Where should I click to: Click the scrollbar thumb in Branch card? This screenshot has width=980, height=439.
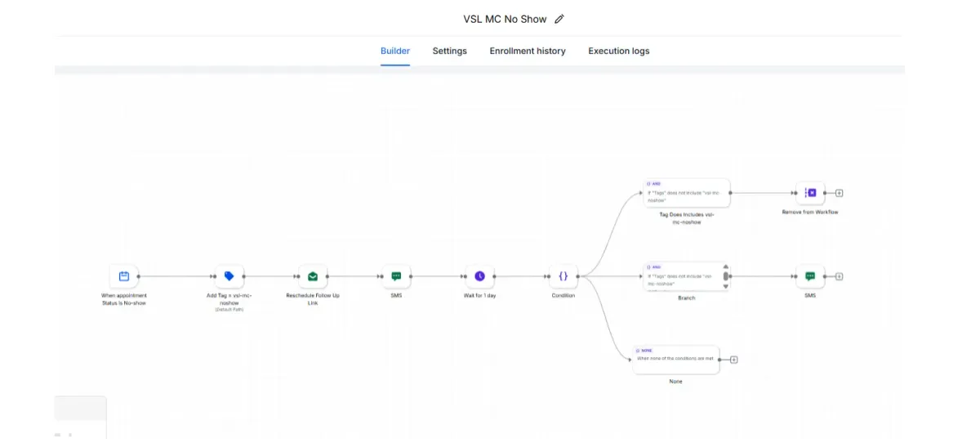[x=725, y=276]
